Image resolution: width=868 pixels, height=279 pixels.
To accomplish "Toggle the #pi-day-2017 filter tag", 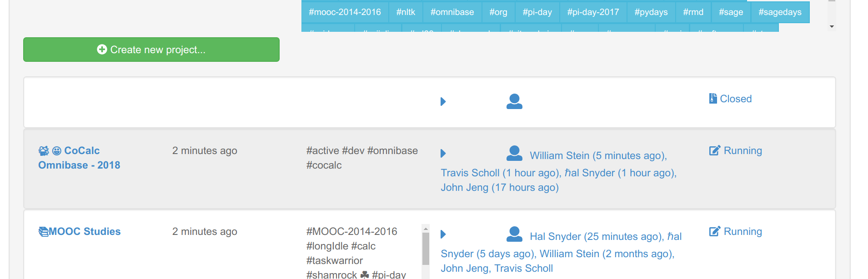I will (593, 12).
